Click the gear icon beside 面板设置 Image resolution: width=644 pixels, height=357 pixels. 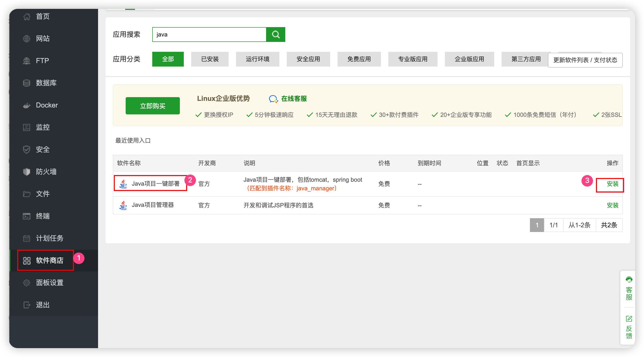(27, 283)
